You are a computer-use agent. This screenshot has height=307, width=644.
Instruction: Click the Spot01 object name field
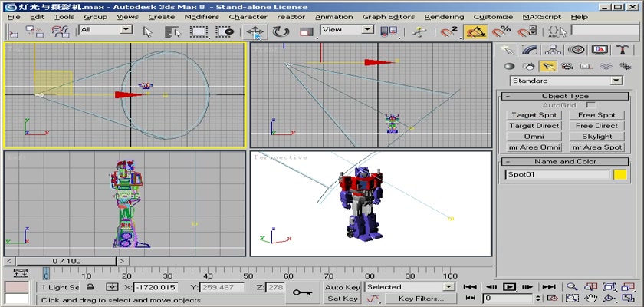tap(558, 174)
